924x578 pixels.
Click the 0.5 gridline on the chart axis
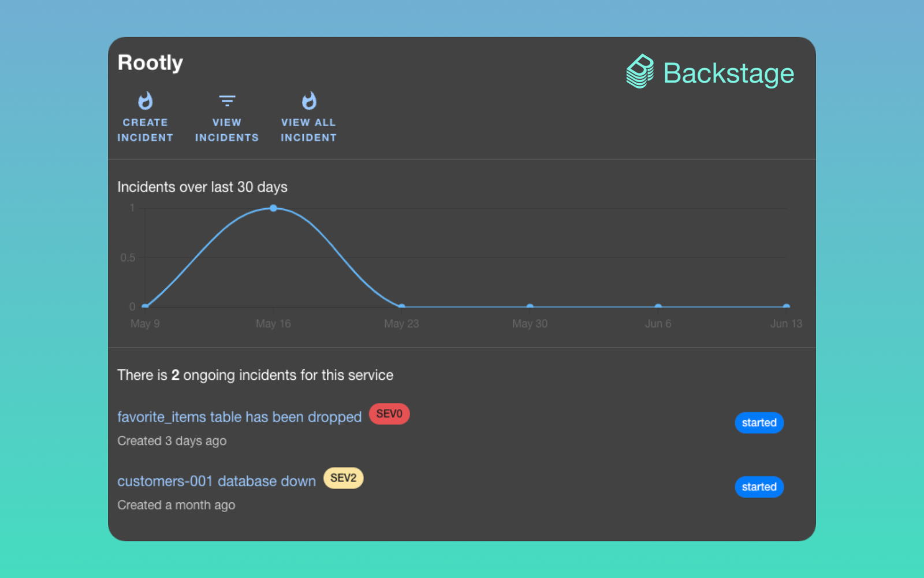(x=128, y=258)
